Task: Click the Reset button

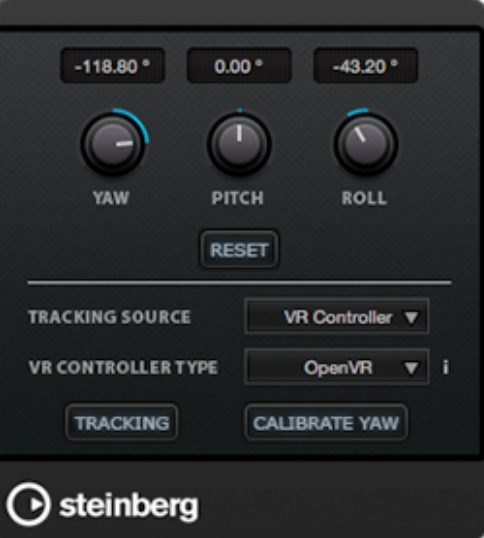Action: [x=239, y=249]
